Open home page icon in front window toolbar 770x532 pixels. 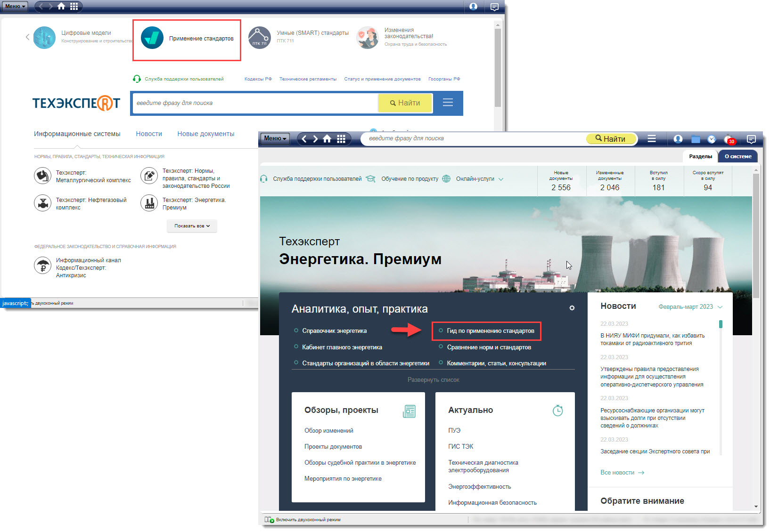[327, 139]
